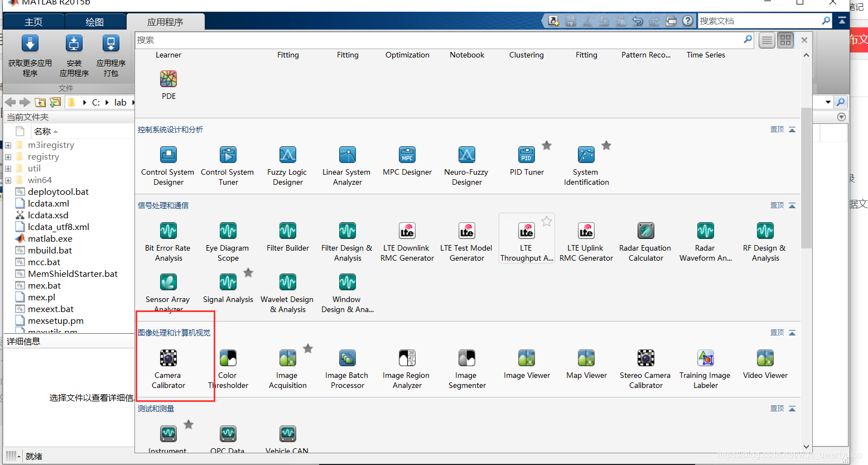
Task: Launch the Image Segmenter app
Action: click(x=466, y=368)
